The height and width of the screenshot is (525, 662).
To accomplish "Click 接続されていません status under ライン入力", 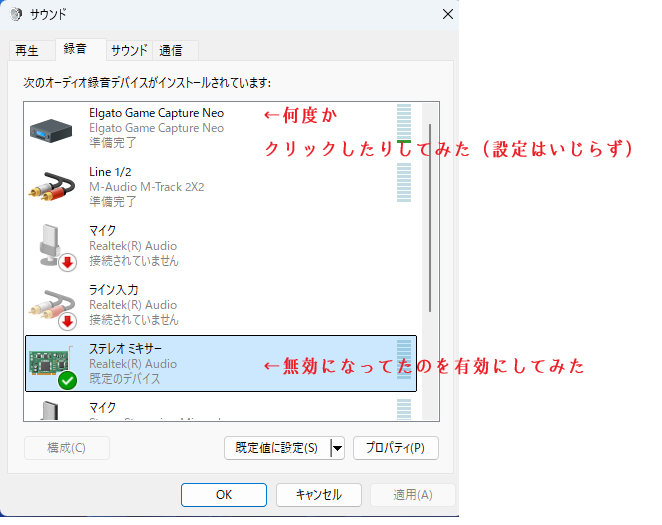I will pyautogui.click(x=134, y=319).
